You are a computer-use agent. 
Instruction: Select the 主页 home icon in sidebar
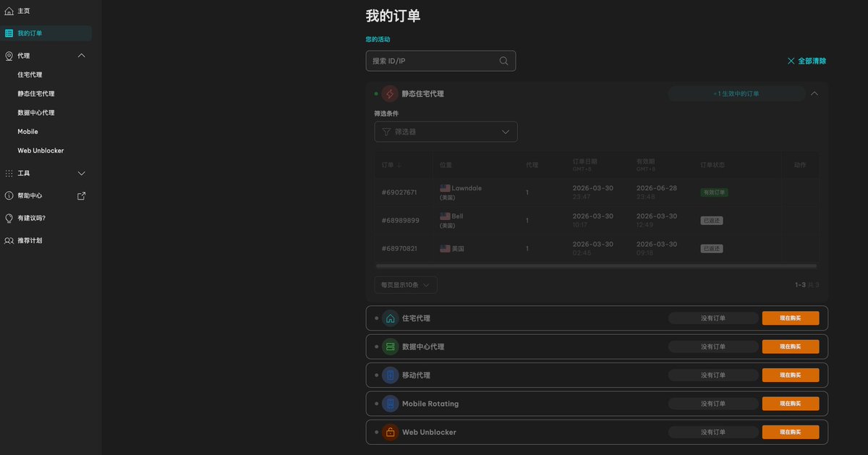tap(8, 11)
